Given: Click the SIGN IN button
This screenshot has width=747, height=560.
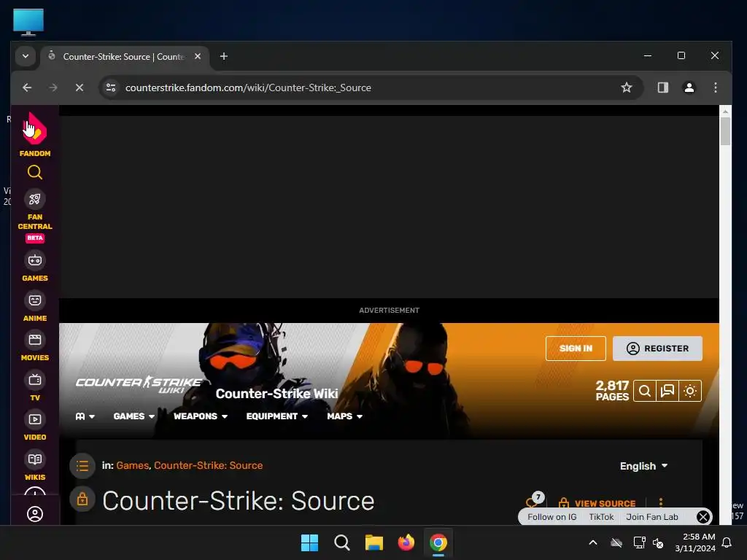Looking at the screenshot, I should click(x=576, y=349).
